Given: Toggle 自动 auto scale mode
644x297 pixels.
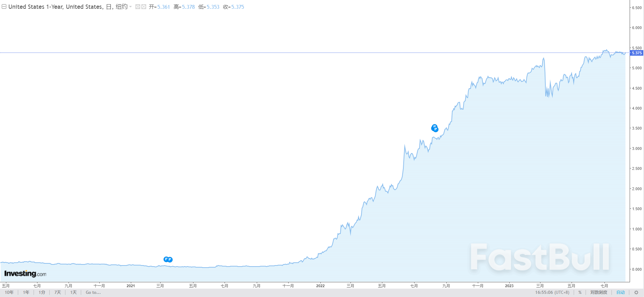Looking at the screenshot, I should (x=620, y=292).
